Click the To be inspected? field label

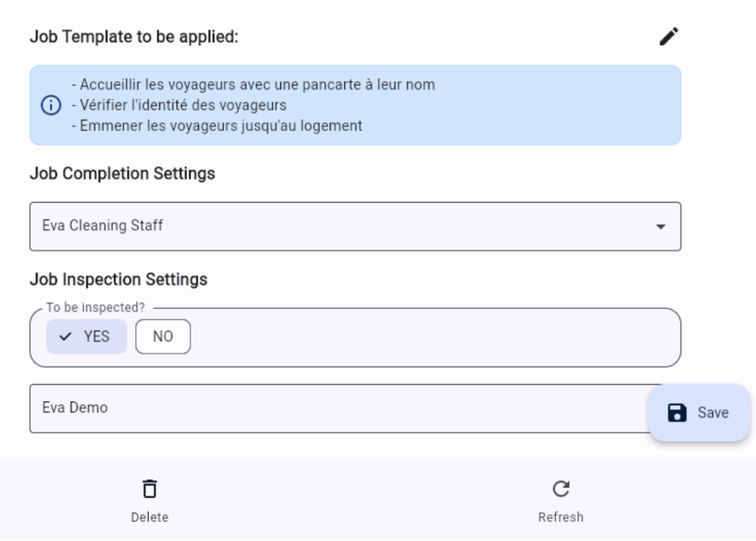tap(95, 308)
